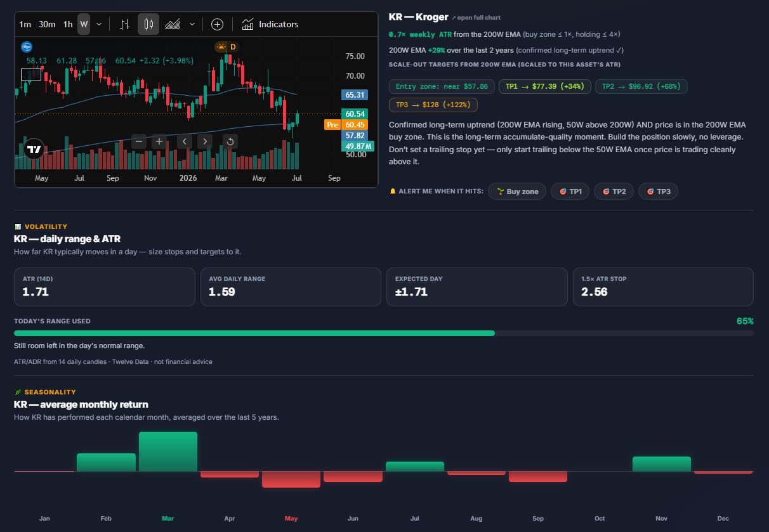Click the June seasonality bar
Viewport: 769px width, 532px height.
pos(353,477)
